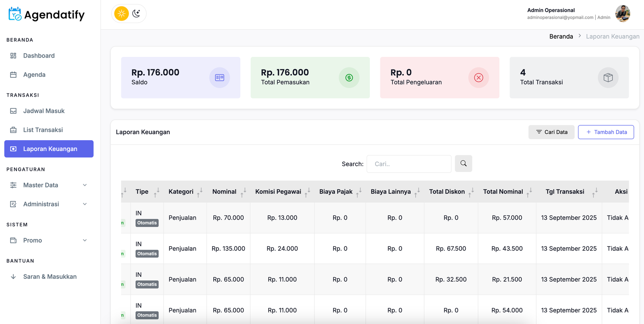Click the Saldo card wallet icon
644x324 pixels.
click(x=219, y=78)
